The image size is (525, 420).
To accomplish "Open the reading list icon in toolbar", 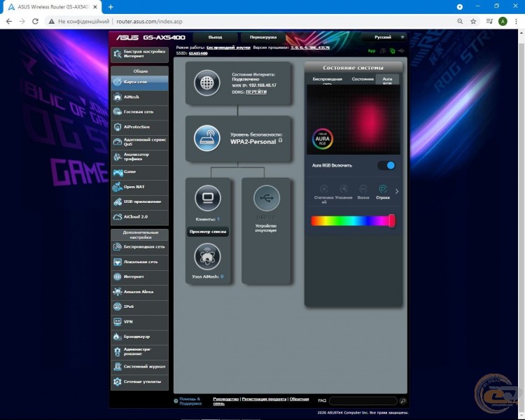I will click(x=489, y=22).
